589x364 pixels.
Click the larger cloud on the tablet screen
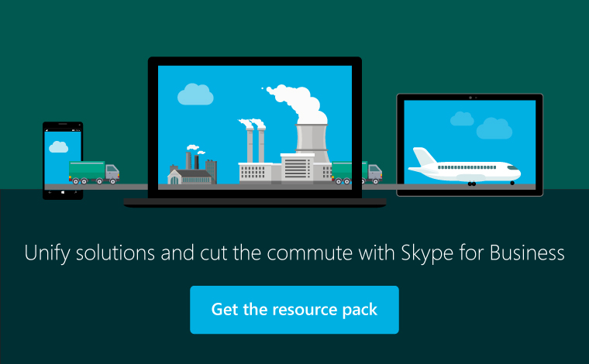[494, 128]
